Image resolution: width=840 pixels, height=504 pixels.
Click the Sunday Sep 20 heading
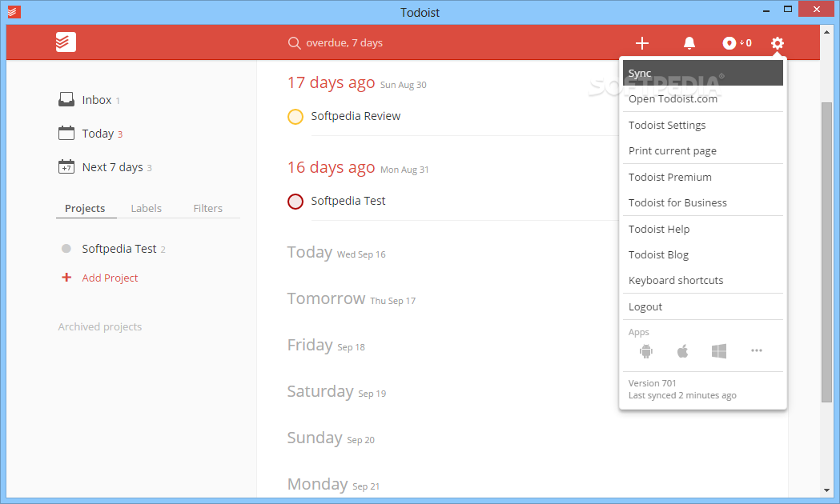(x=331, y=438)
